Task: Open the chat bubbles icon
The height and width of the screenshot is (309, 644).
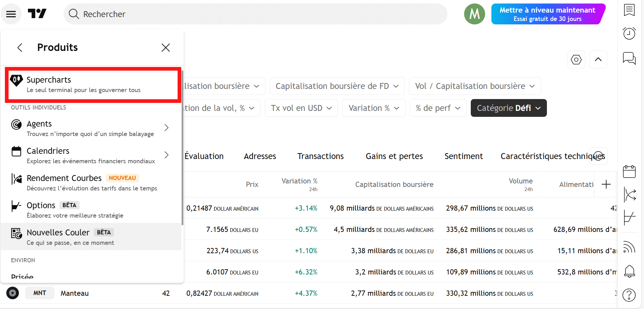Action: (629, 58)
